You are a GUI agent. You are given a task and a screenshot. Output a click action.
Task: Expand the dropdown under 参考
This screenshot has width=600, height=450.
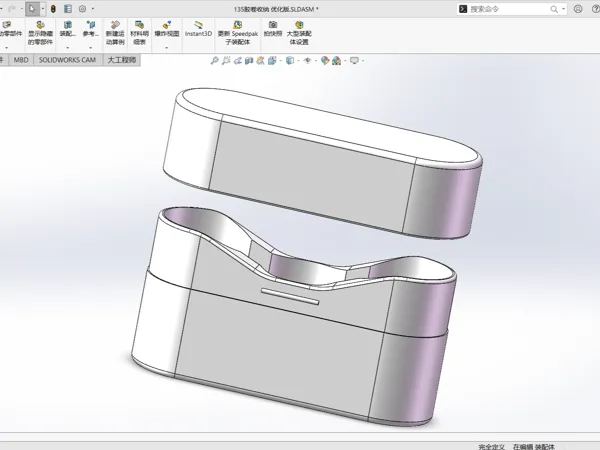(x=91, y=48)
